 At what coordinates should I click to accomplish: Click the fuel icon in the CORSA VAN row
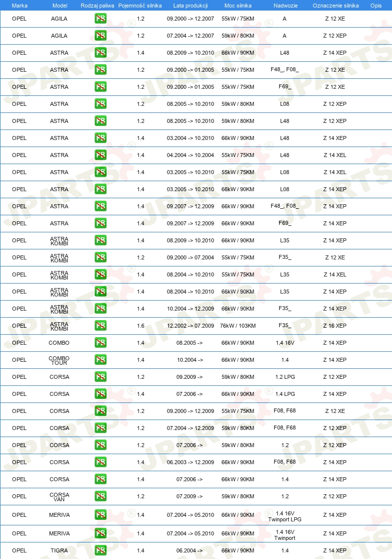(x=100, y=496)
